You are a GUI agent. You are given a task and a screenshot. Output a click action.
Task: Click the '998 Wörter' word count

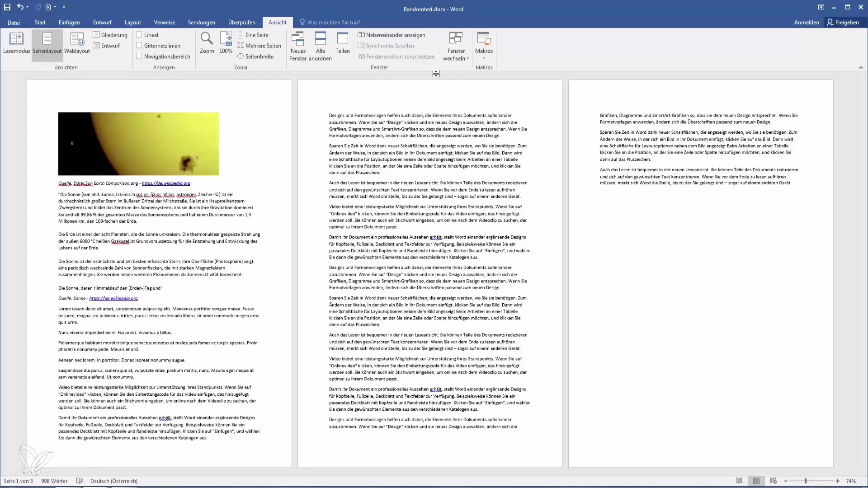(x=54, y=481)
